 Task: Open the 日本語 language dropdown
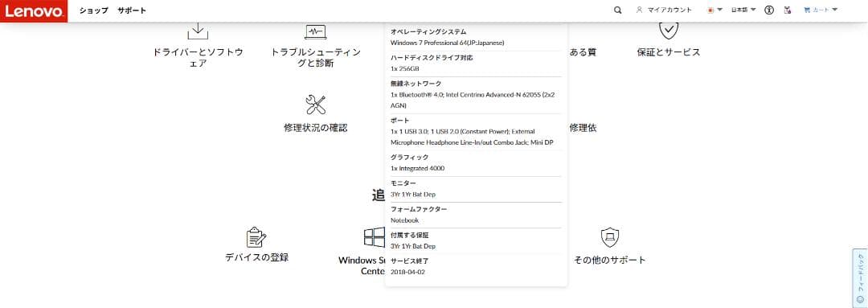tap(743, 10)
